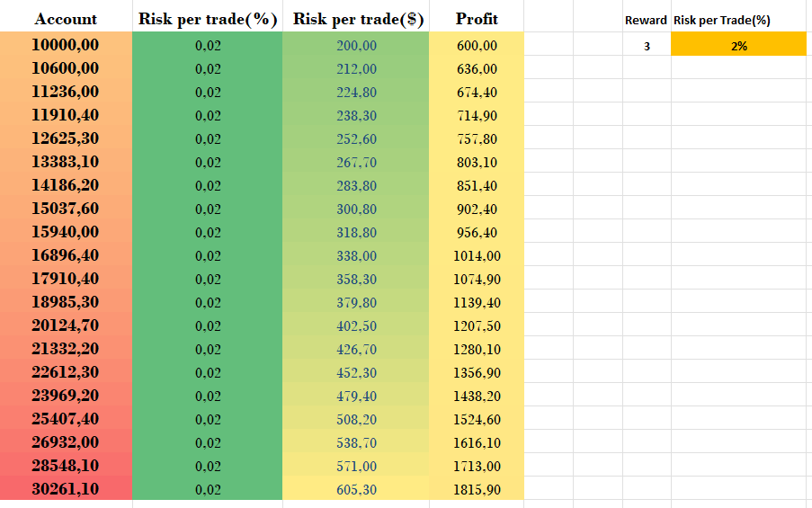The image size is (812, 508).
Task: Click the risk amount 318,80 cell
Action: (356, 232)
